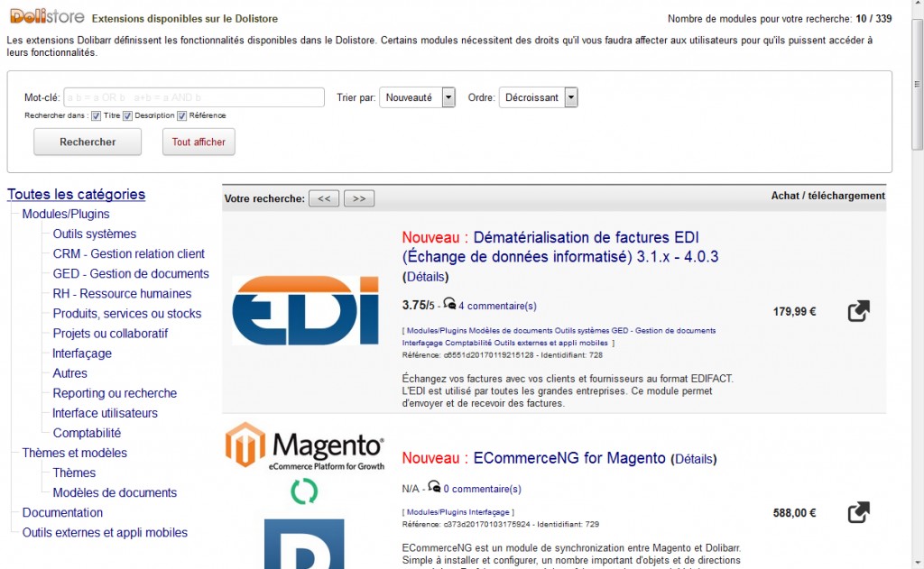Image resolution: width=924 pixels, height=569 pixels.
Task: Open 0 commentaire(s) link
Action: point(482,489)
